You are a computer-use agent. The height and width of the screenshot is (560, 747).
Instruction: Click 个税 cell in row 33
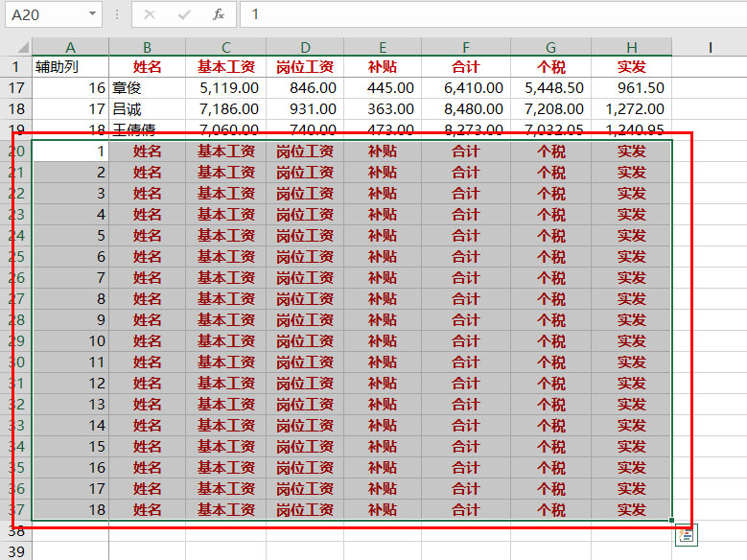pyautogui.click(x=550, y=425)
